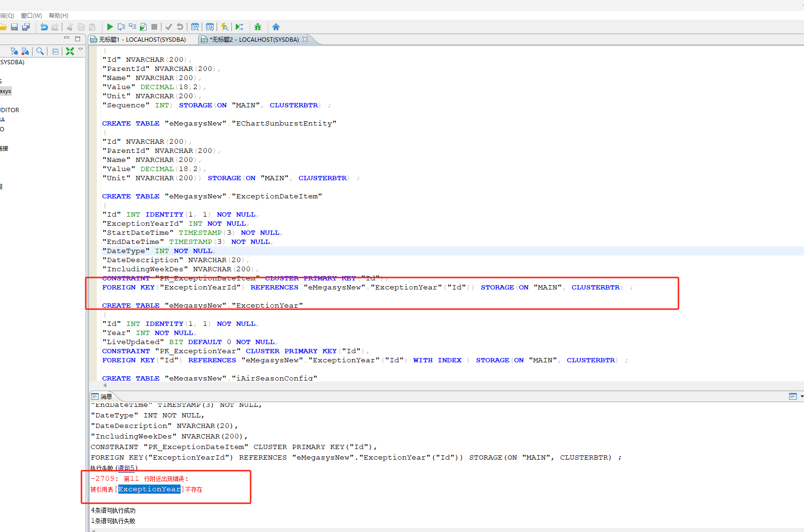Click the Redo arrow icon
804x532 pixels.
pyautogui.click(x=55, y=27)
